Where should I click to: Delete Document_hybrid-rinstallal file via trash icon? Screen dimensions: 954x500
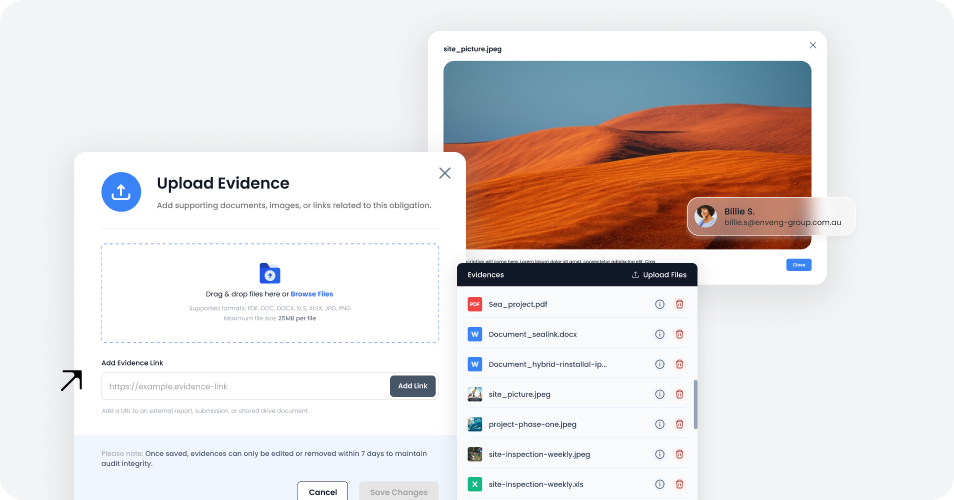click(680, 364)
